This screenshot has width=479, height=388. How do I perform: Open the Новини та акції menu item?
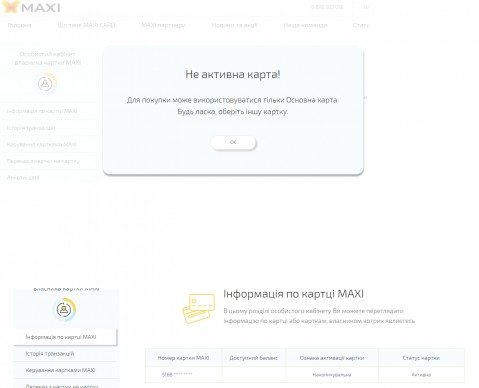coord(234,25)
